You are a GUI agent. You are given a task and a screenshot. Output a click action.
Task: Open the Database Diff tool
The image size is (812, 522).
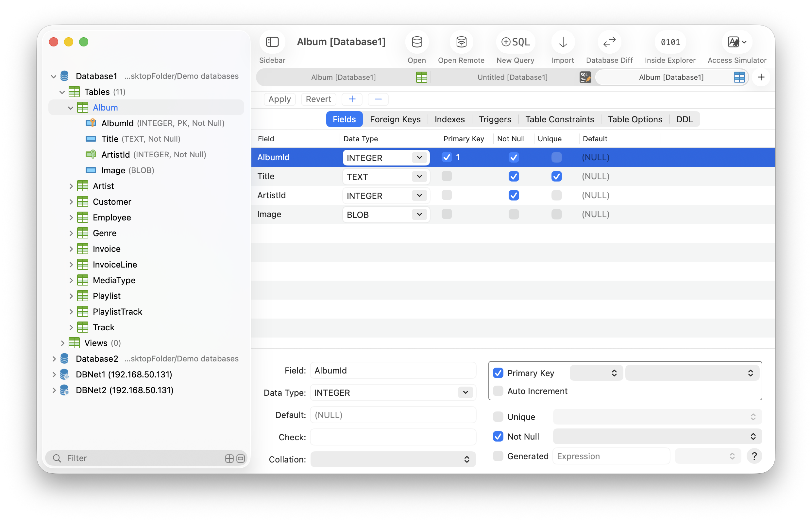click(x=609, y=42)
